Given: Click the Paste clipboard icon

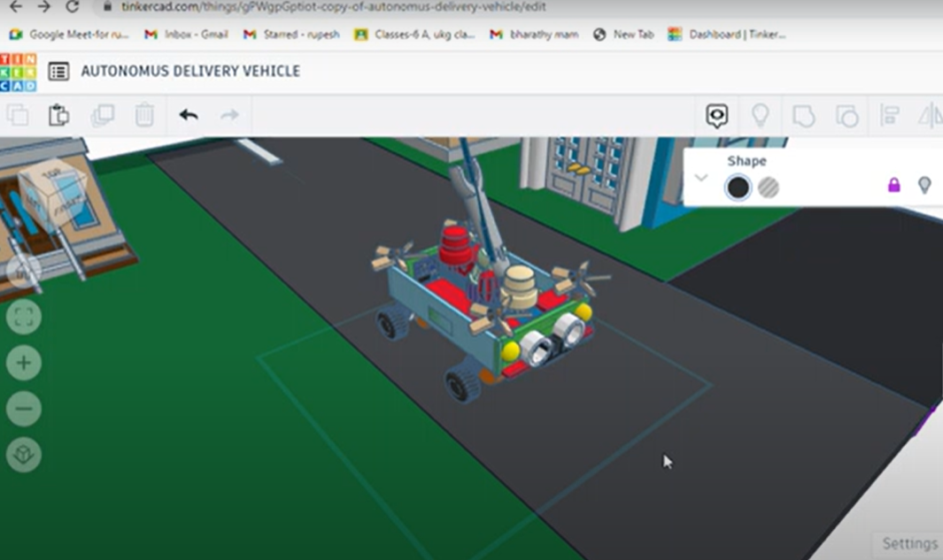Looking at the screenshot, I should (x=58, y=115).
